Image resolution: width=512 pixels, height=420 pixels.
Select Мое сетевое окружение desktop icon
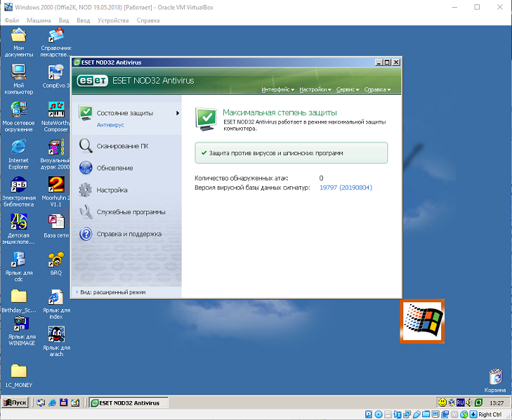coord(19,117)
